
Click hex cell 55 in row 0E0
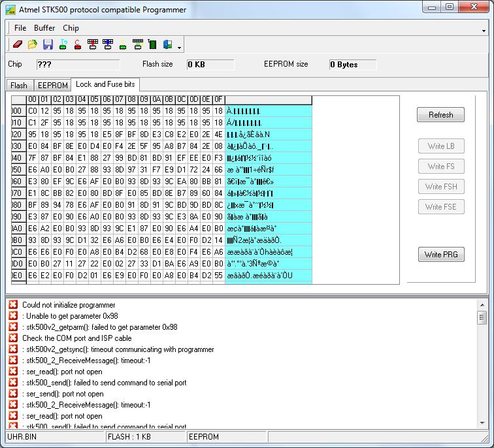click(219, 276)
